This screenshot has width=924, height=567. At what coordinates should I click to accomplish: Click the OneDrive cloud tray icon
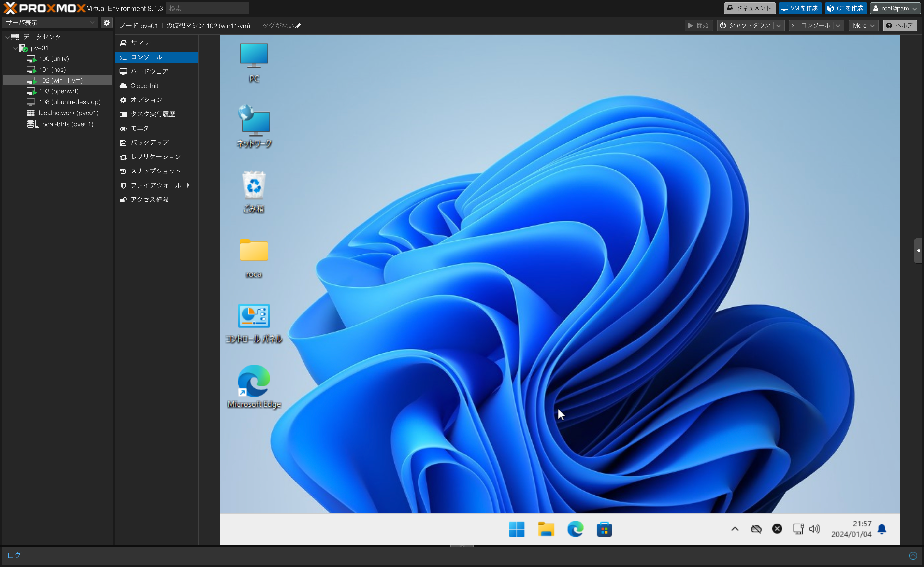click(756, 529)
